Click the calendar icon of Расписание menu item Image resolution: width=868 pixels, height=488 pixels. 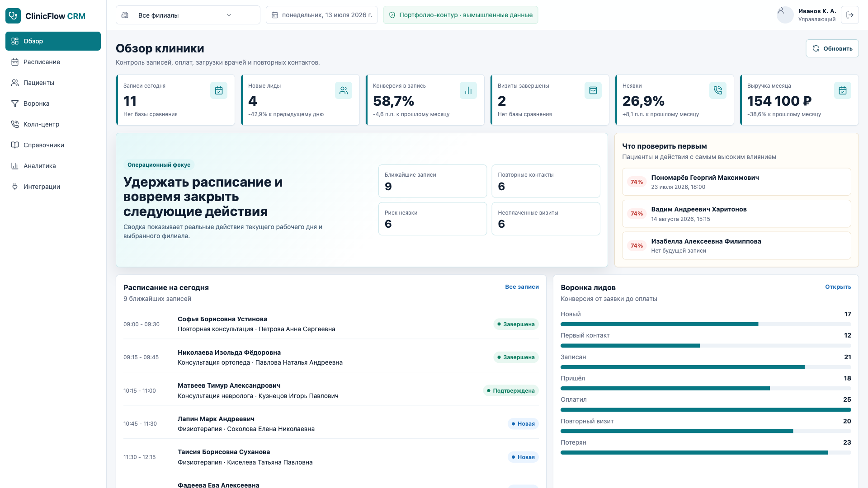15,62
